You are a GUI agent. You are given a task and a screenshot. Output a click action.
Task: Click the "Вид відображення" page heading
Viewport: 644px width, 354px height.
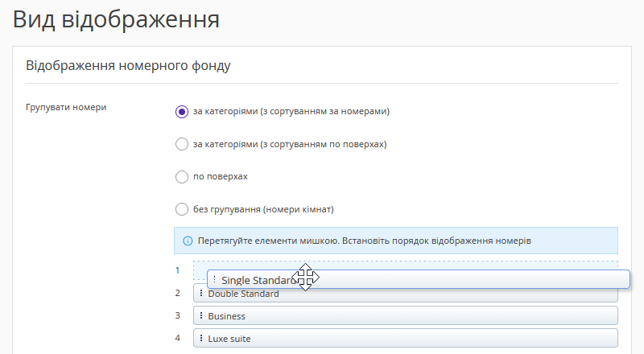[x=116, y=19]
